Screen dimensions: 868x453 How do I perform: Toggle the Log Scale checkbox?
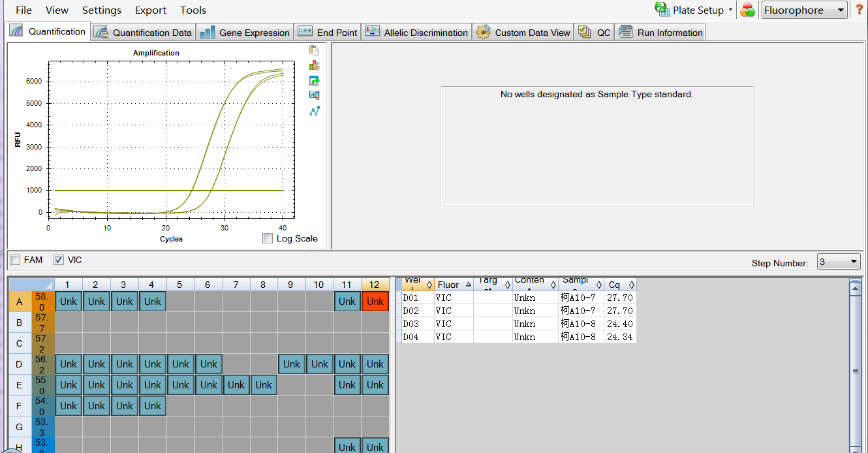268,238
